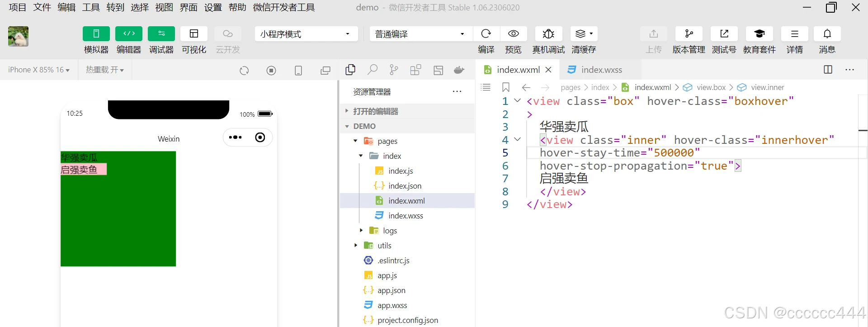Open the 普通编译 compile mode dropdown
This screenshot has height=327, width=868.
(x=420, y=34)
